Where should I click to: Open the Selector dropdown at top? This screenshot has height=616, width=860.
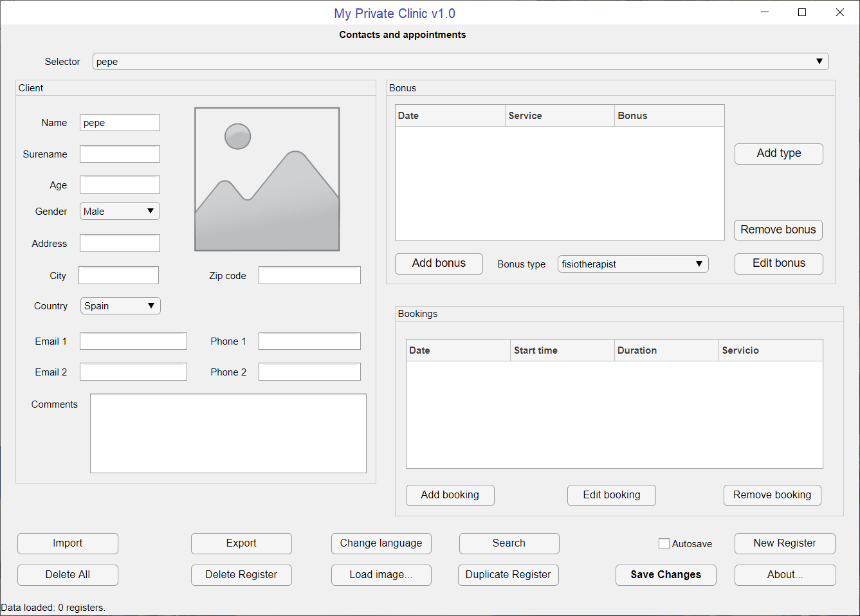tap(460, 62)
